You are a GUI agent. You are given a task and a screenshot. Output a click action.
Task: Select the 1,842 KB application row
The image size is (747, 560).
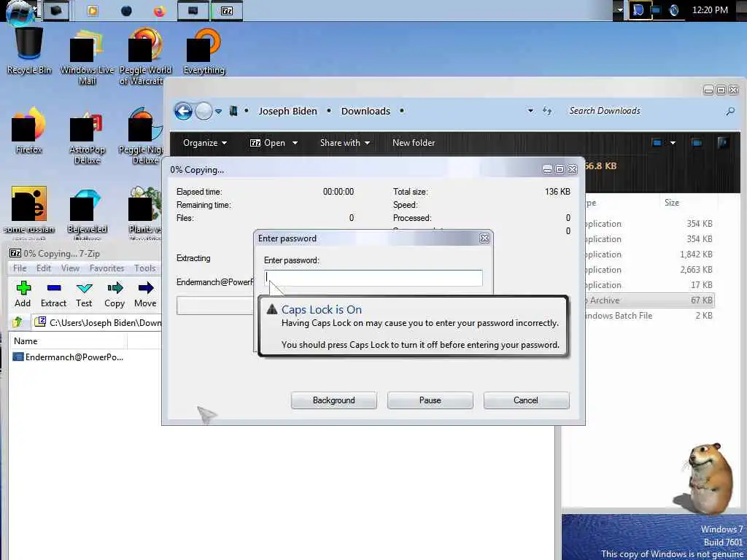(650, 254)
